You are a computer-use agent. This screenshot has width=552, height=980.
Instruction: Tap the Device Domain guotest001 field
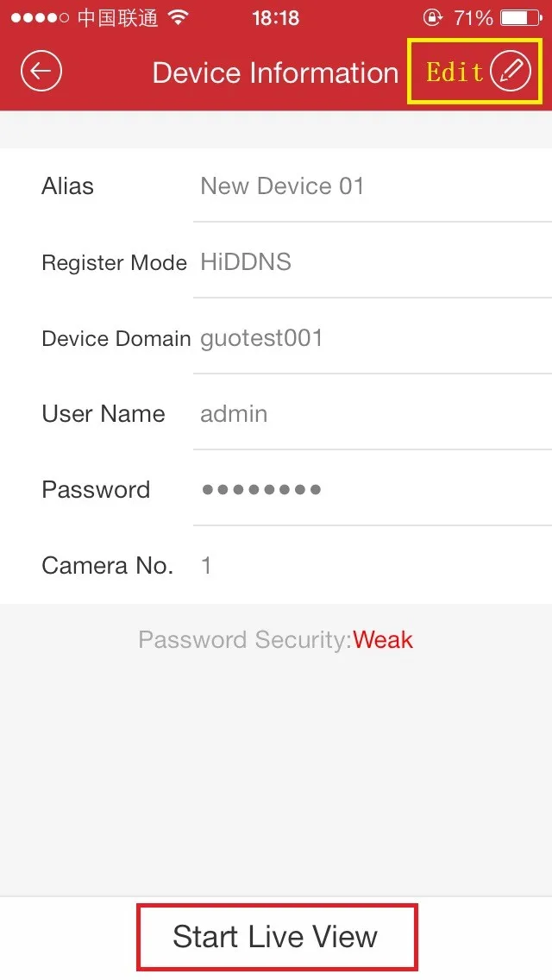(x=261, y=338)
